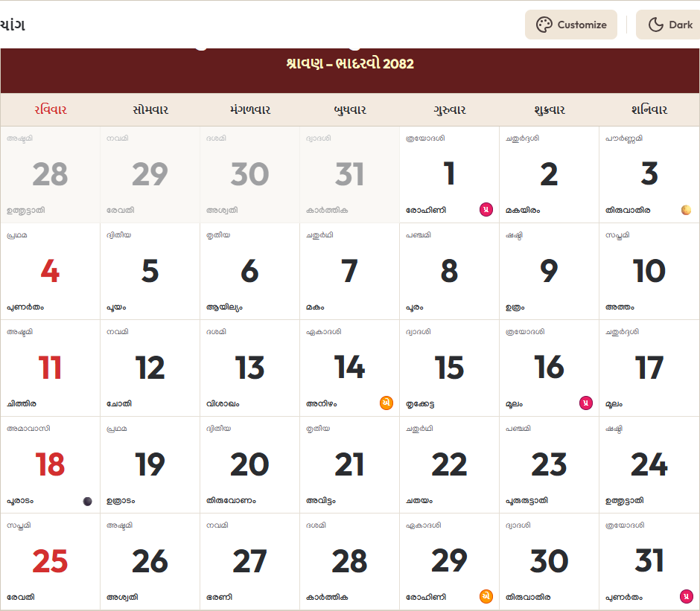Select date 12
Screen dimensions: 700x611
(x=150, y=368)
